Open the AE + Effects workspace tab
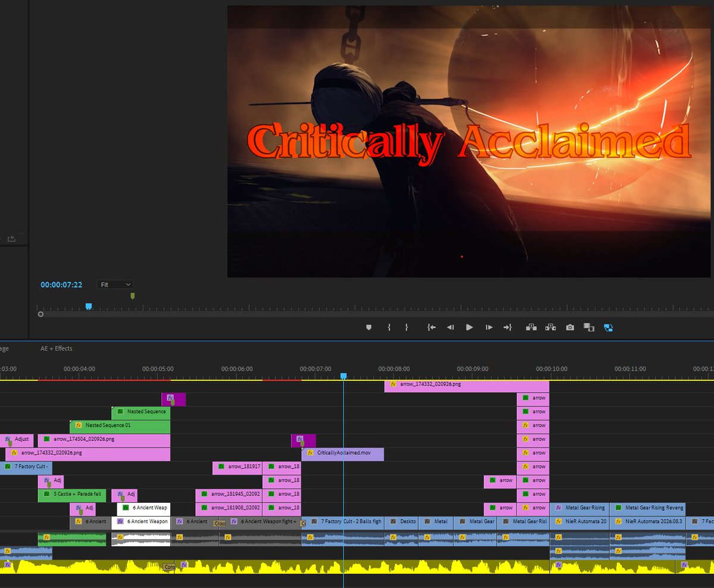The height and width of the screenshot is (588, 714). 57,348
